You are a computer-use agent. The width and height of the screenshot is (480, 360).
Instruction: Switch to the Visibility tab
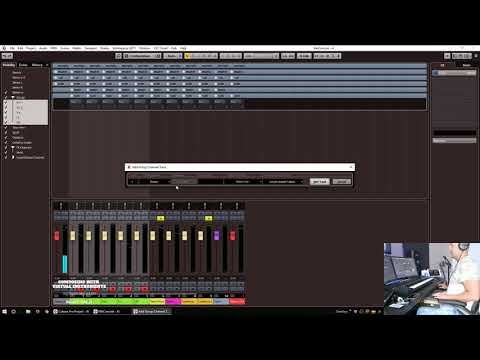(9, 65)
